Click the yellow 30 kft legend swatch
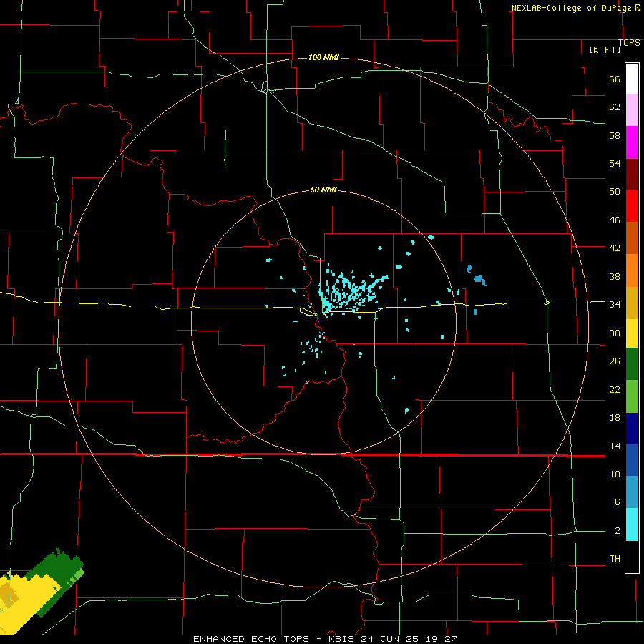The width and height of the screenshot is (644, 644). 632,333
